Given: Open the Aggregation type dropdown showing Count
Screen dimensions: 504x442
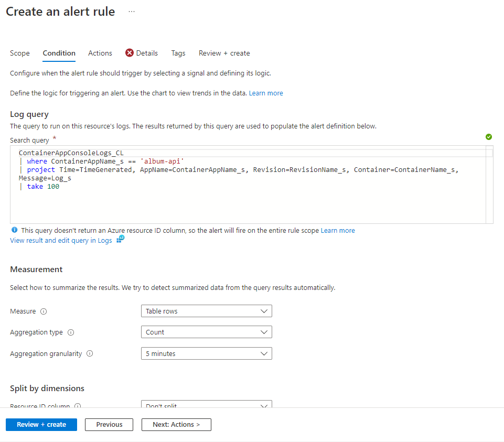Looking at the screenshot, I should click(x=206, y=332).
